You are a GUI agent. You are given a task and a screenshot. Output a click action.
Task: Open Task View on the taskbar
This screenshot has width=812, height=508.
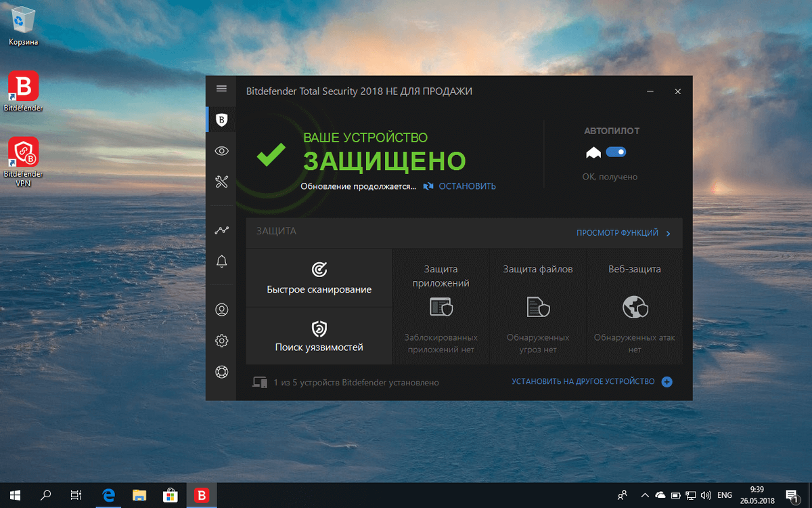[x=76, y=495]
